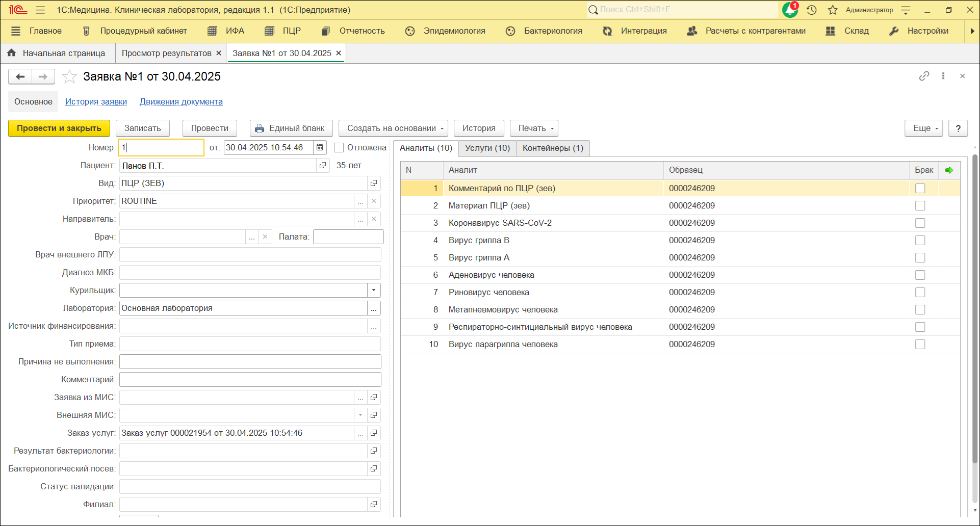Mark Заявка №1 as favorite star
The image size is (980, 526).
coord(69,77)
